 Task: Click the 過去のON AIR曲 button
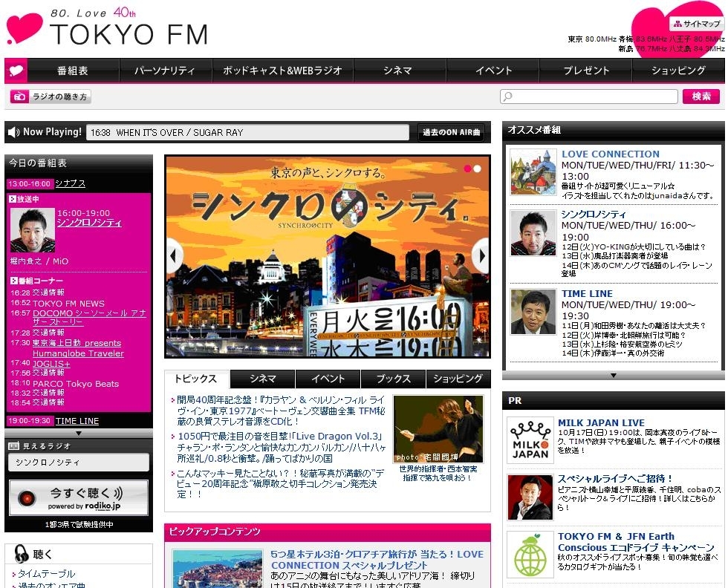pyautogui.click(x=452, y=133)
